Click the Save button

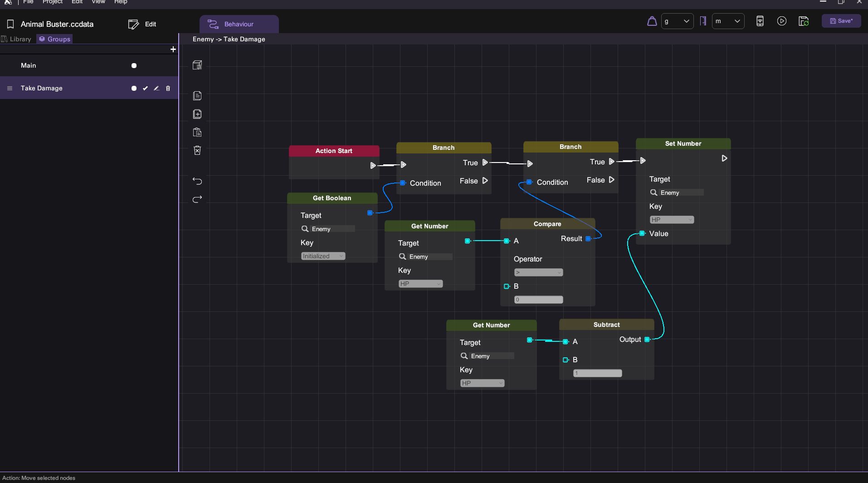point(841,21)
